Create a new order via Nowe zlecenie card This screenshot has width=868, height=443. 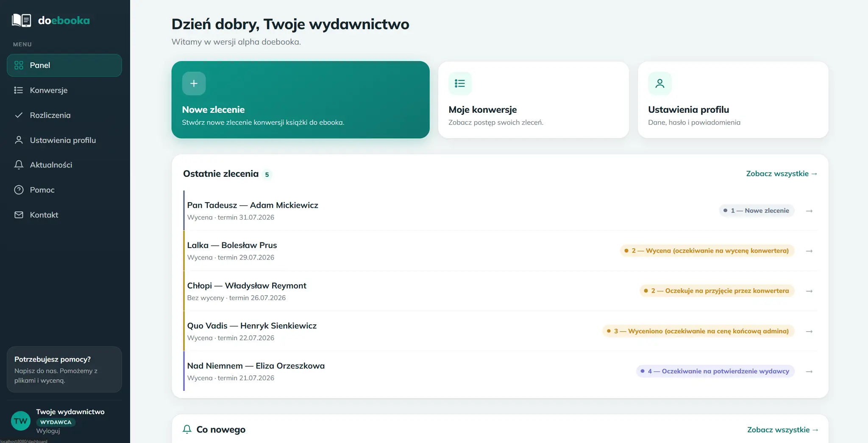[x=300, y=100]
